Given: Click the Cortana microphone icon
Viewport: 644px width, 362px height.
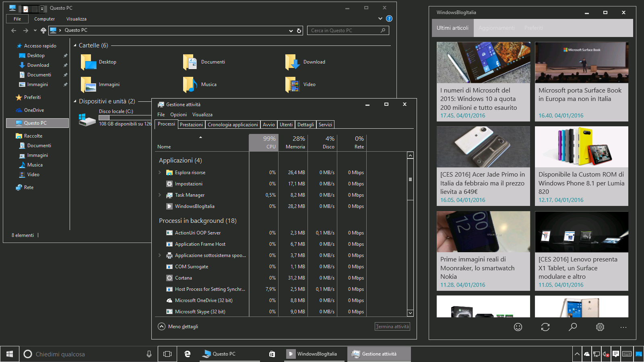Looking at the screenshot, I should point(149,354).
